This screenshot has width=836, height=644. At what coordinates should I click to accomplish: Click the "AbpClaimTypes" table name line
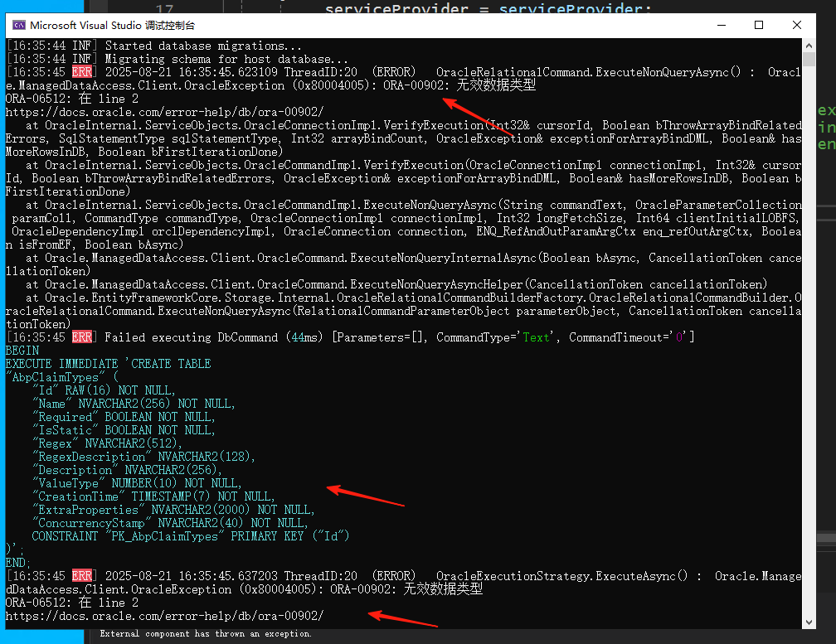pos(62,377)
